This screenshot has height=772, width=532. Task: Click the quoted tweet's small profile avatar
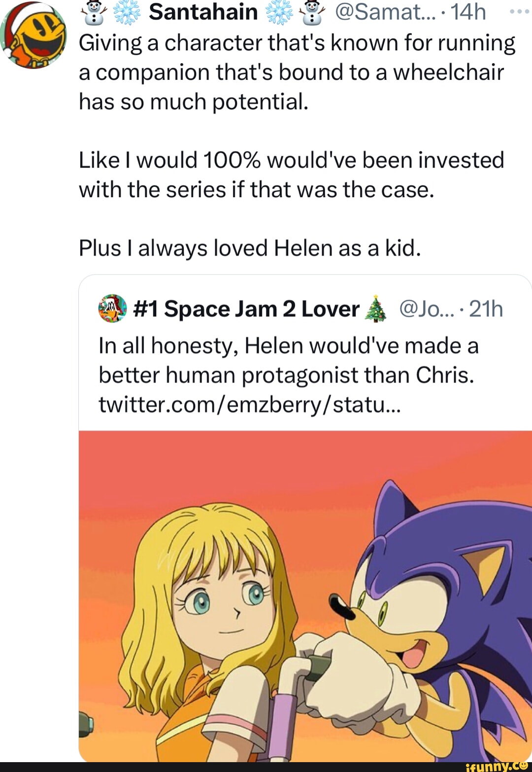[x=113, y=309]
